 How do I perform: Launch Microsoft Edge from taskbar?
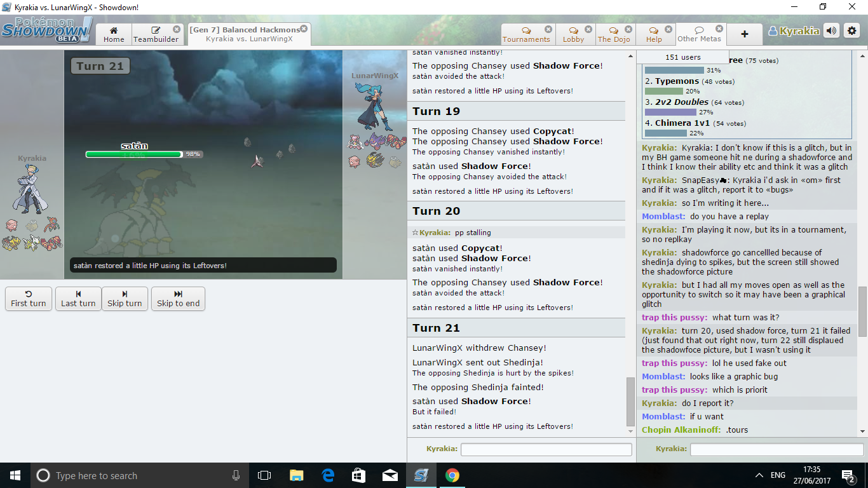[328, 475]
